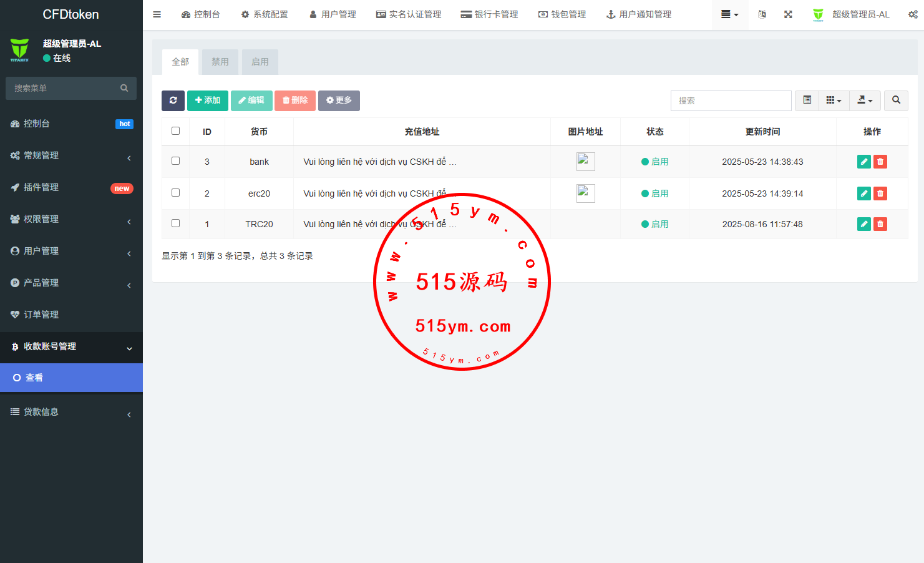Expand the 用户管理 sidebar menu

pos(71,251)
